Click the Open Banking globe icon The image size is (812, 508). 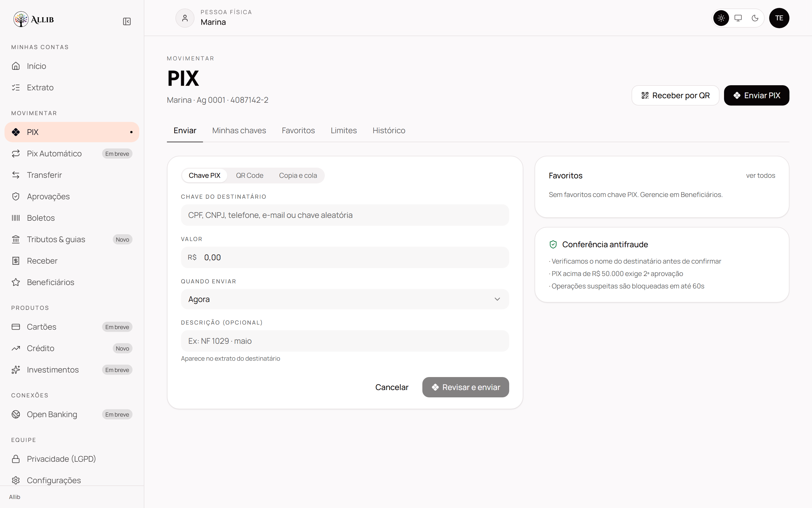[x=16, y=414]
